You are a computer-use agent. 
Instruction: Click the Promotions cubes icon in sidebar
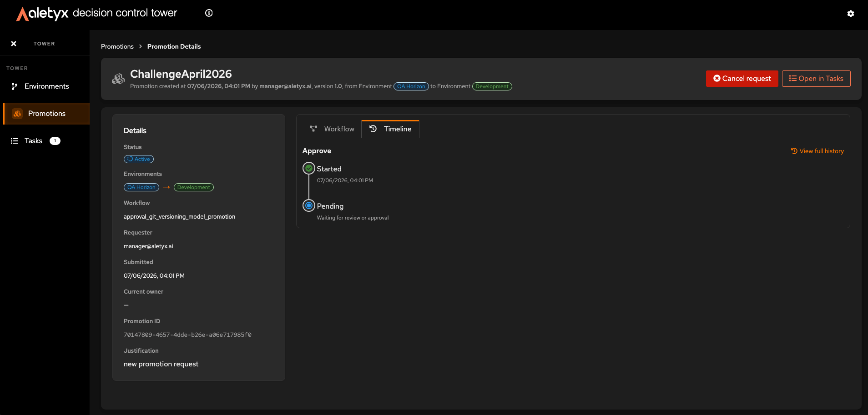[x=17, y=114]
